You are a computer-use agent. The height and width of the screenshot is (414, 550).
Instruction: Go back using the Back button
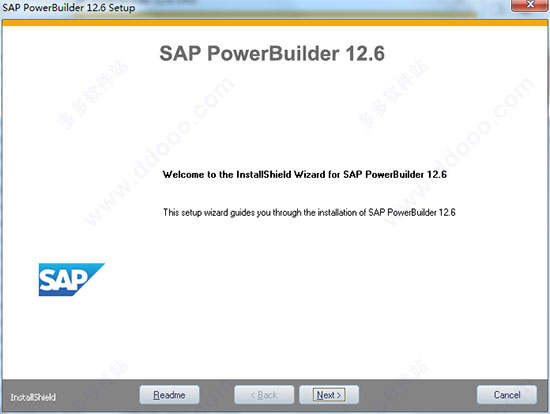tap(264, 395)
